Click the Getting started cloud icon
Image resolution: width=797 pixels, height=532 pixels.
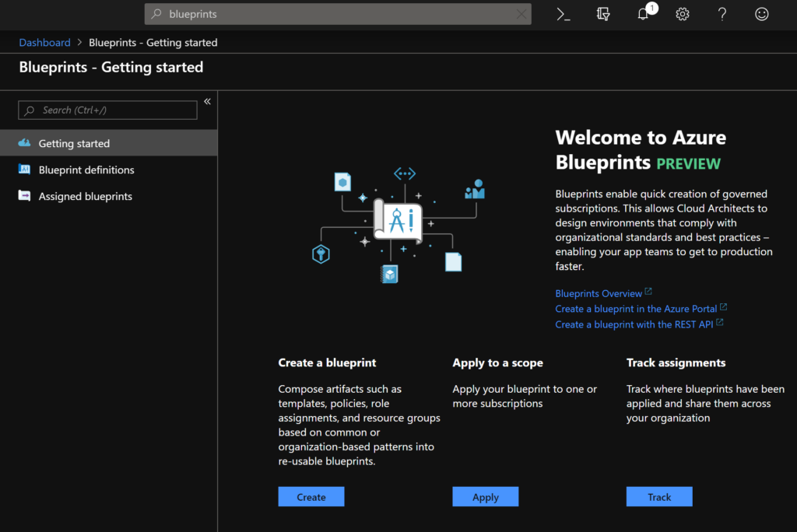[x=24, y=143]
